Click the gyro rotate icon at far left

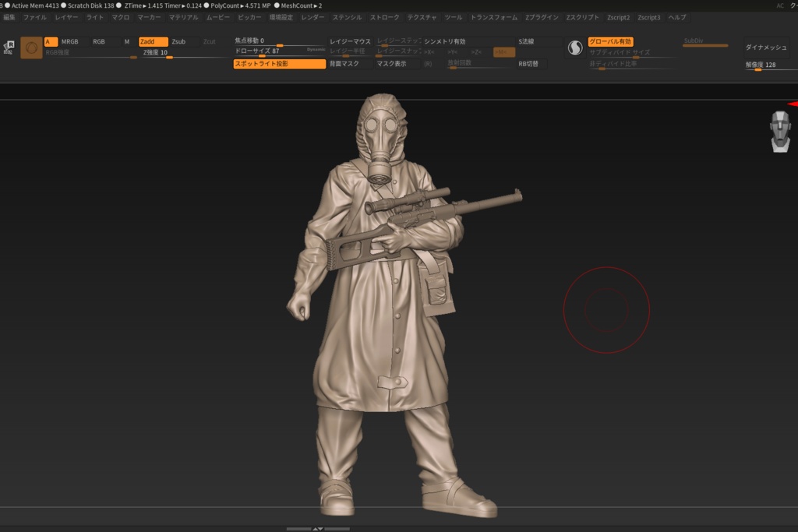click(x=9, y=48)
